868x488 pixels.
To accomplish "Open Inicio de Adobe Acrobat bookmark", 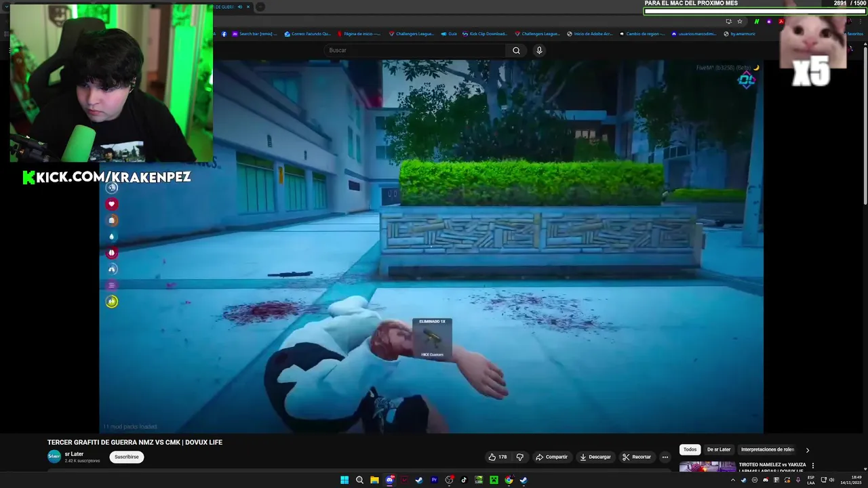I will pos(590,34).
